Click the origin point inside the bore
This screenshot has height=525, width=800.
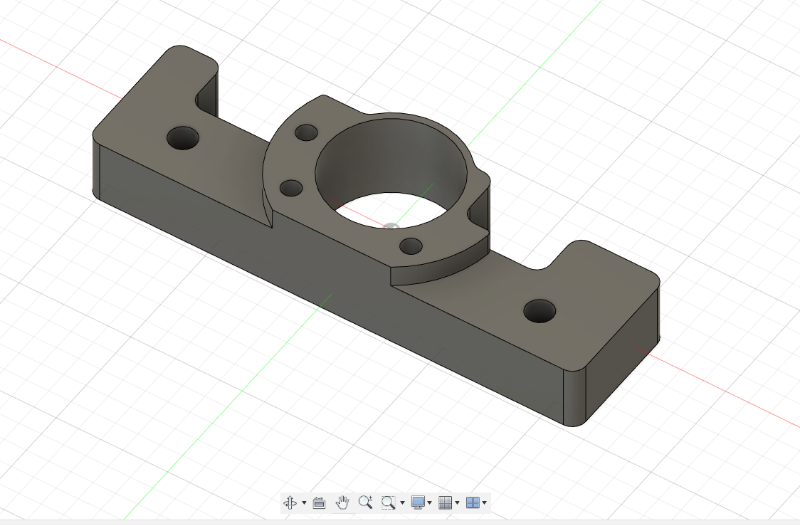389,226
